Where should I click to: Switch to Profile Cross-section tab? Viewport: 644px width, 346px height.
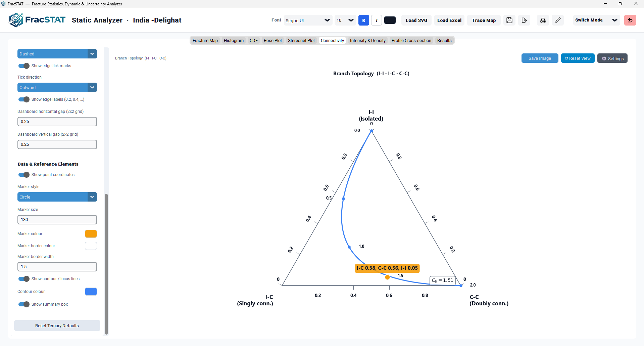point(411,40)
